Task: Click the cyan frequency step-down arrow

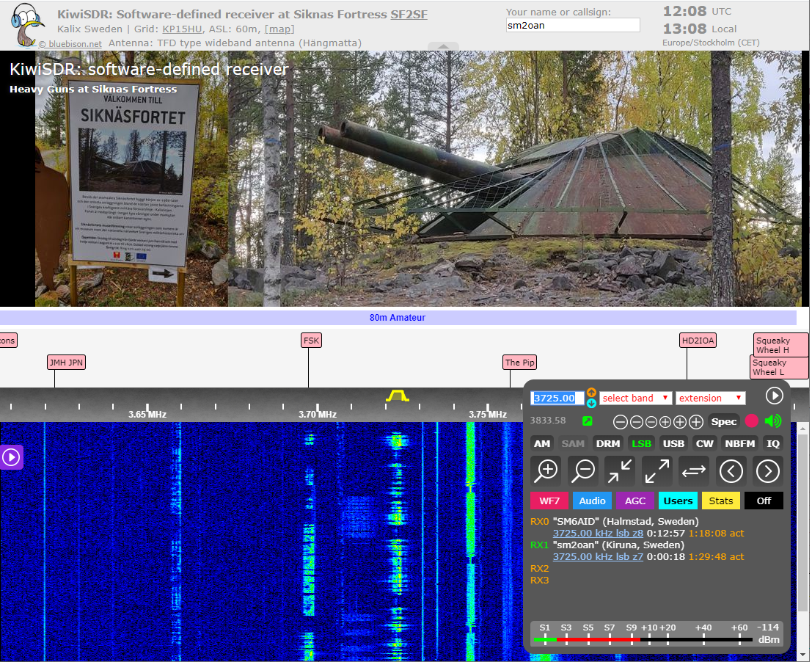Action: pyautogui.click(x=591, y=403)
